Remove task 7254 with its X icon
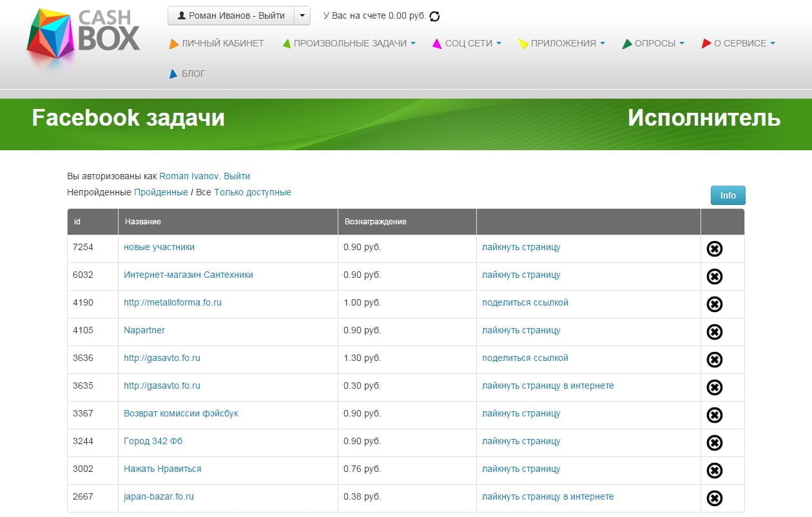This screenshot has height=517, width=812. [715, 249]
